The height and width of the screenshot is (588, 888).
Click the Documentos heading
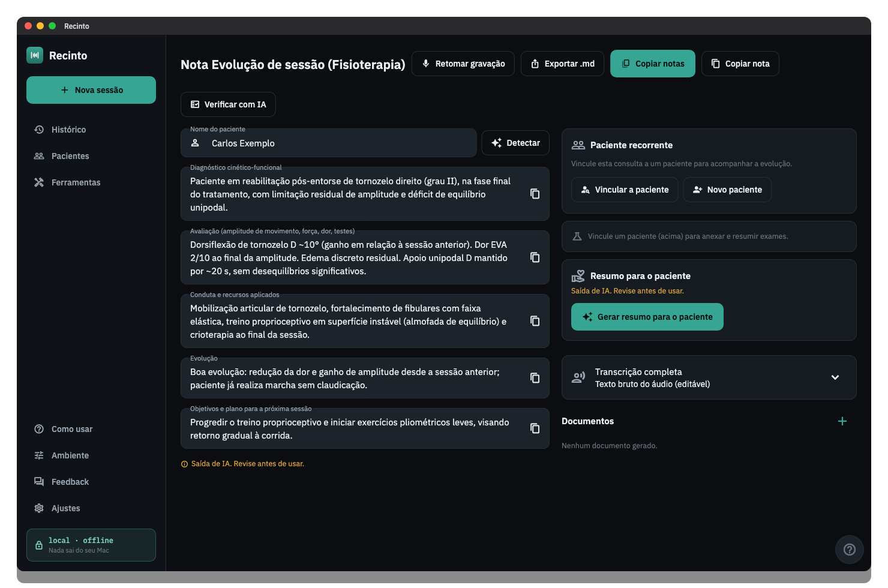click(587, 421)
